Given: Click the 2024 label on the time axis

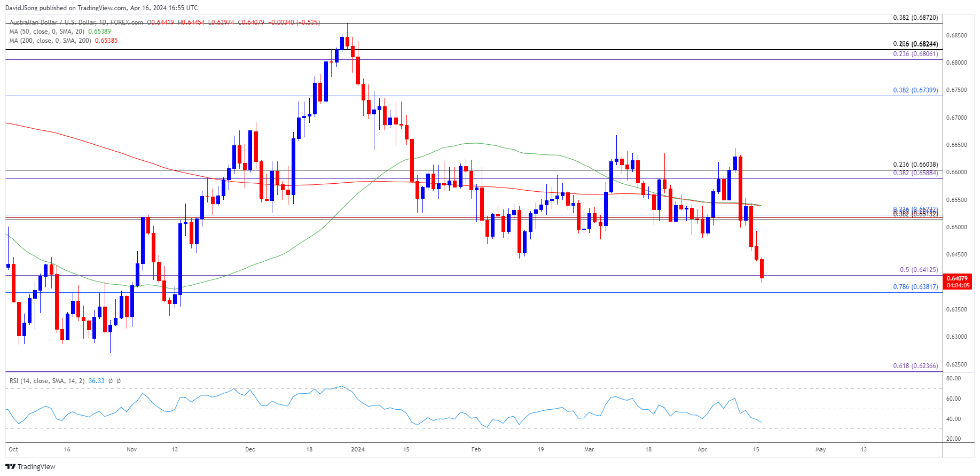Looking at the screenshot, I should [x=358, y=450].
